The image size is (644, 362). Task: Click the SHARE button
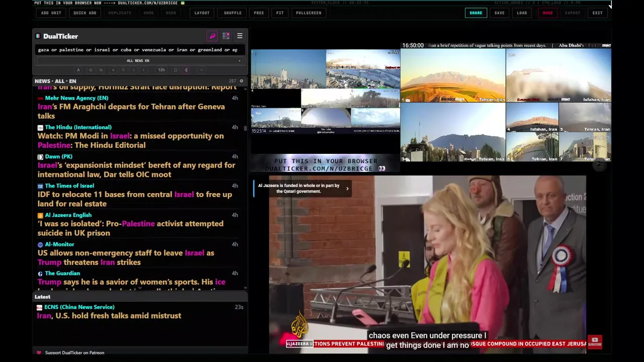pyautogui.click(x=476, y=13)
